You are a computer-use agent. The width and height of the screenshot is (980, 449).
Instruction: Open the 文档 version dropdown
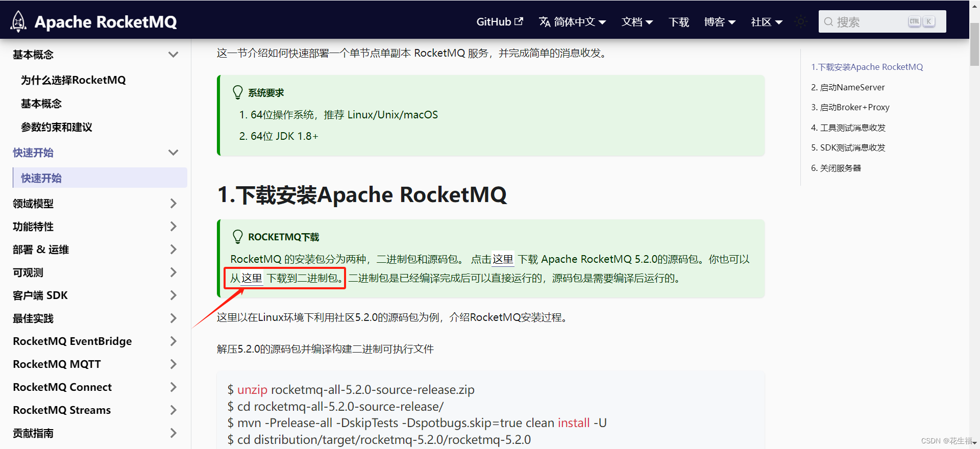point(637,22)
